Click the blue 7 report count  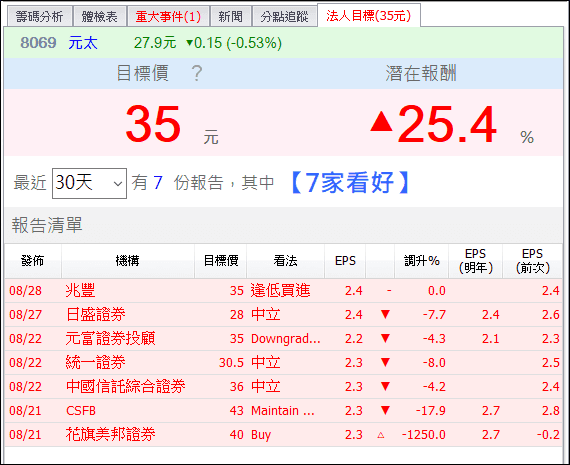point(157,183)
